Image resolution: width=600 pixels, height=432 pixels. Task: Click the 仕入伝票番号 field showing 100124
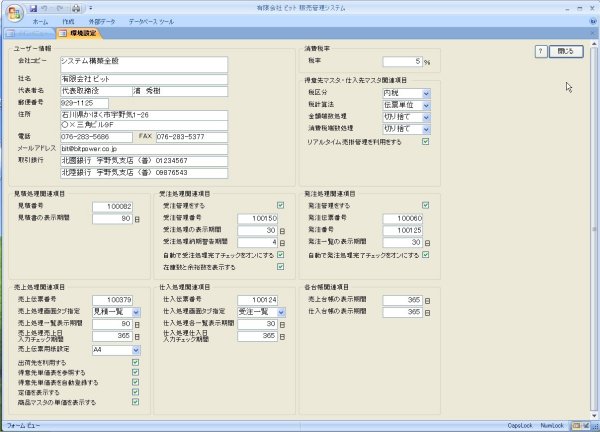click(258, 300)
